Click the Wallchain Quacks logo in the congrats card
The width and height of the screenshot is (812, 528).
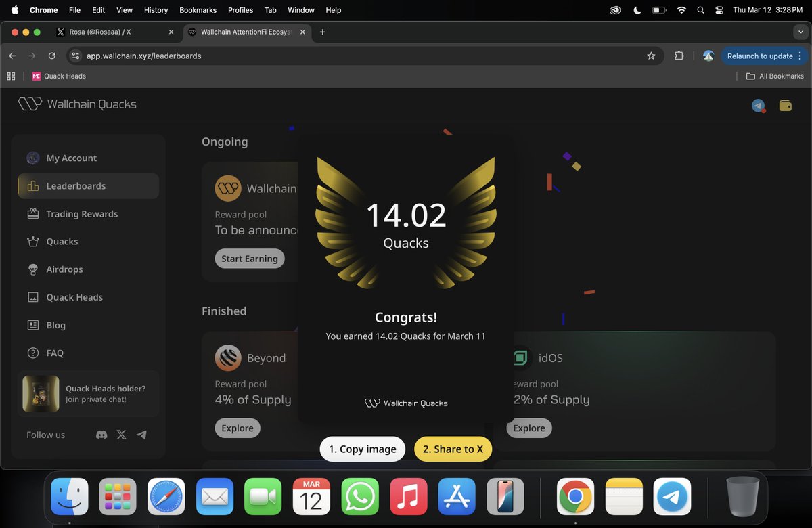(x=406, y=403)
